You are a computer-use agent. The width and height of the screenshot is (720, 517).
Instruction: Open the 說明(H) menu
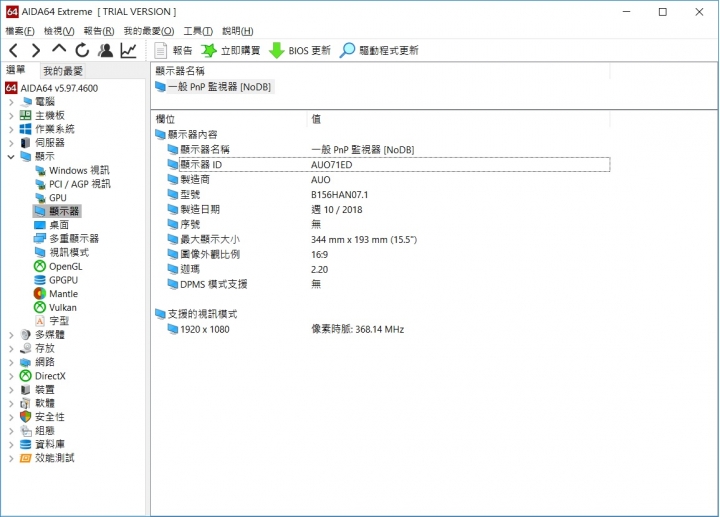pos(237,31)
